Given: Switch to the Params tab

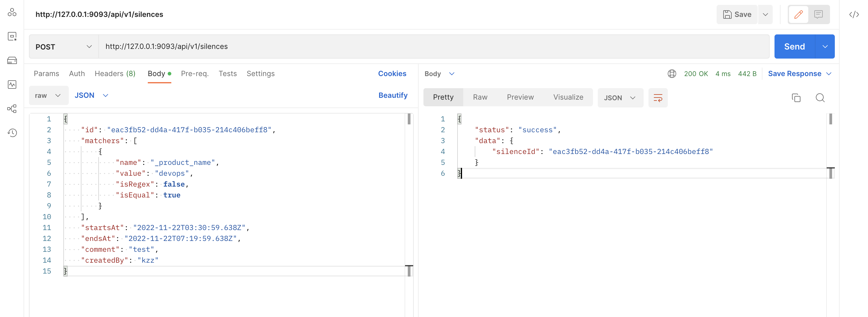Looking at the screenshot, I should [x=46, y=74].
